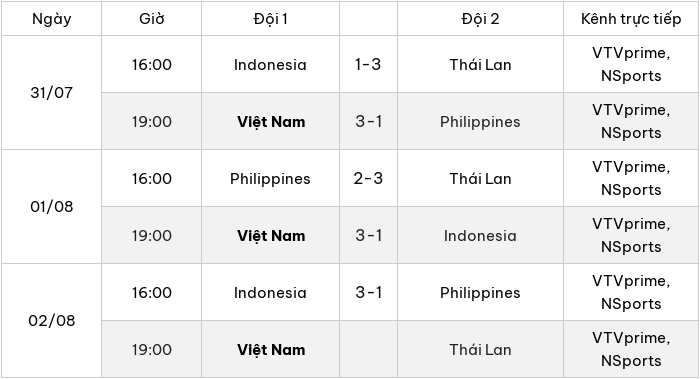The image size is (700, 379).
Task: Click VTVprime, NSports in the first row
Action: 631,64
